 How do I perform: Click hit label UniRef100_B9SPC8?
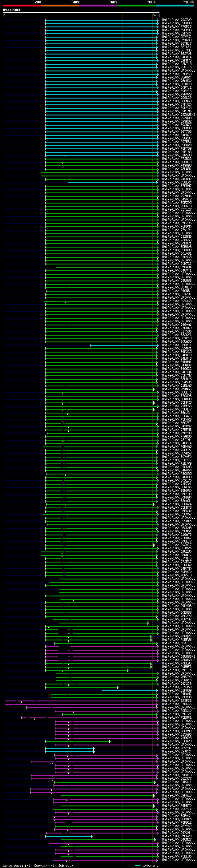point(177,700)
